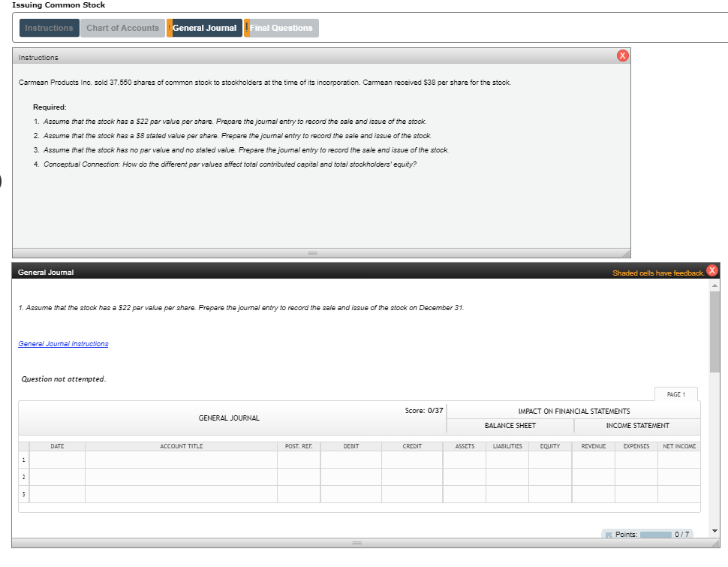Viewport: 728px width, 567px height.
Task: Select the General Journal tab
Action: (204, 28)
